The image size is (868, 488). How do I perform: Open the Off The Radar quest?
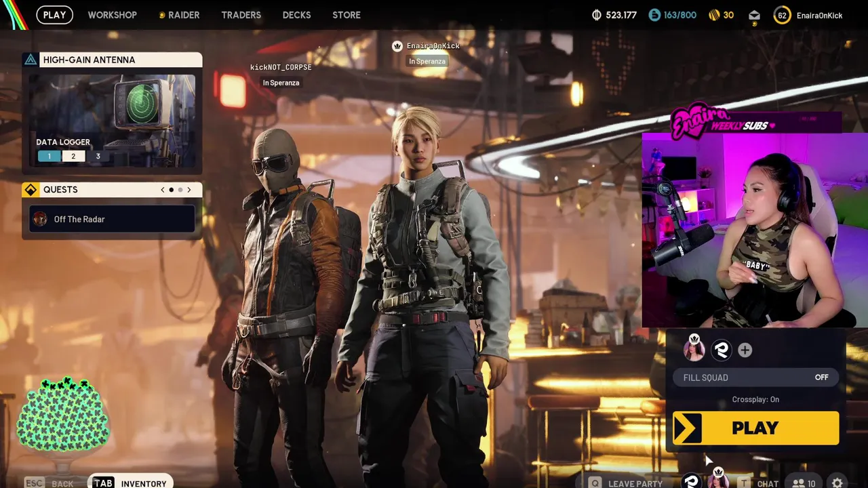click(x=112, y=219)
